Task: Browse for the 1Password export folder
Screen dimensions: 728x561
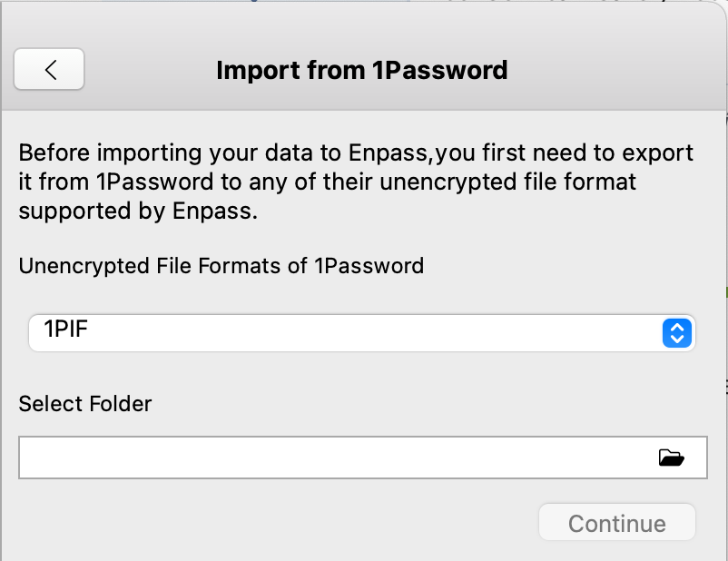Action: click(671, 458)
